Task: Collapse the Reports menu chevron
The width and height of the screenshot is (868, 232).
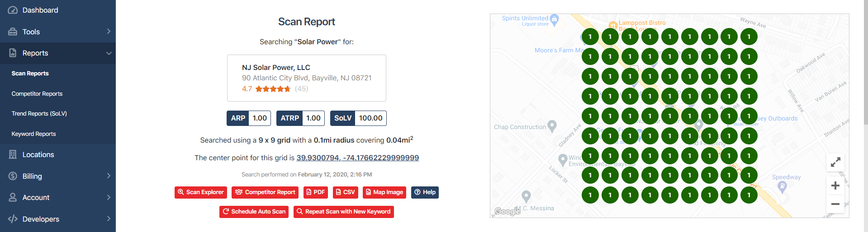Action: 109,53
